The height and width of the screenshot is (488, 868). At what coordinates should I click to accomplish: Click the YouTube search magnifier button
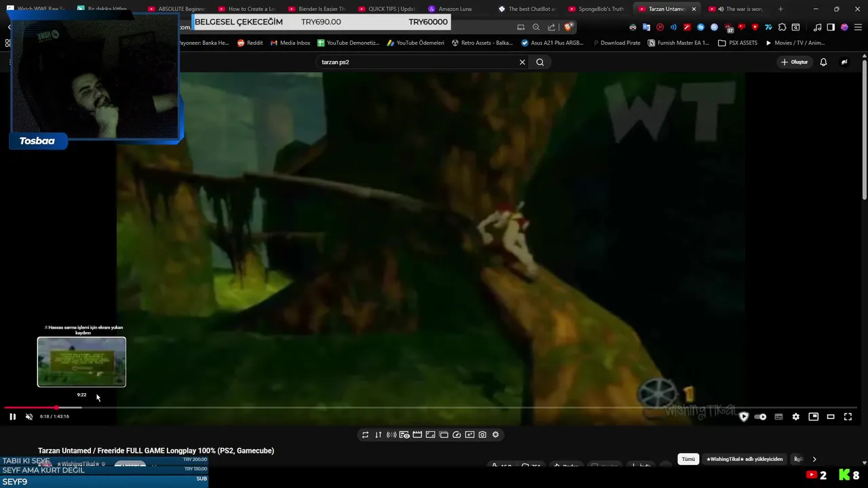pyautogui.click(x=540, y=62)
